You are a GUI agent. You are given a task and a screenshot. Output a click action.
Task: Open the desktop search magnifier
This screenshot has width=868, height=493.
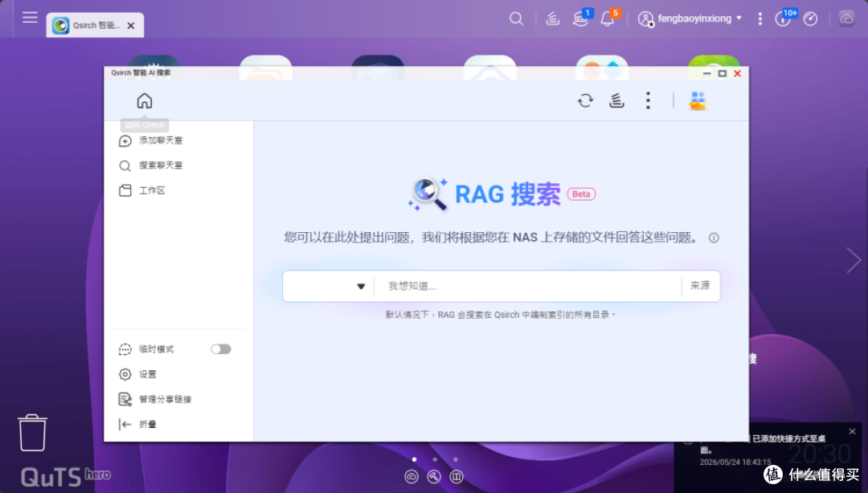pos(516,18)
